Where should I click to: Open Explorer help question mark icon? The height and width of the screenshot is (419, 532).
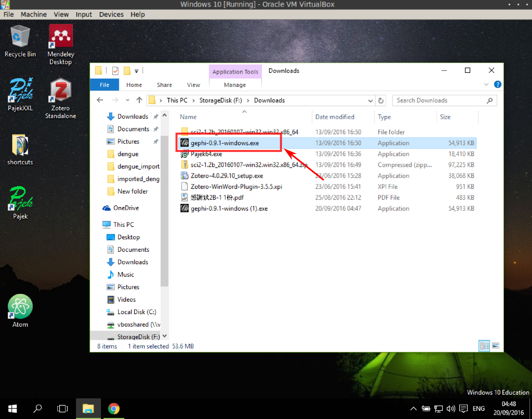click(x=498, y=85)
